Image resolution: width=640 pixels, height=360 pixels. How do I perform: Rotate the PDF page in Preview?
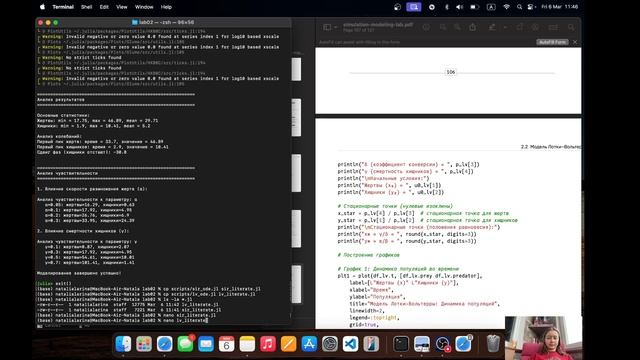point(520,27)
